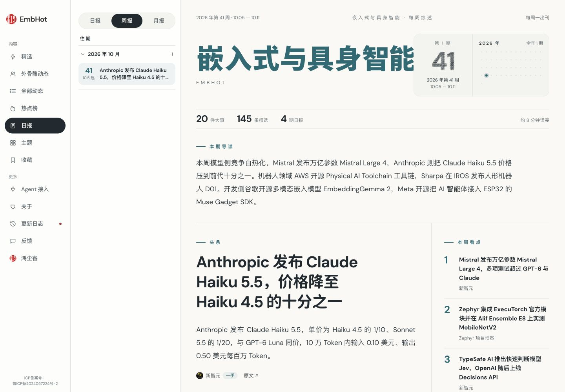Click the 4 期日报 stat
Image resolution: width=565 pixels, height=392 pixels.
click(x=292, y=119)
